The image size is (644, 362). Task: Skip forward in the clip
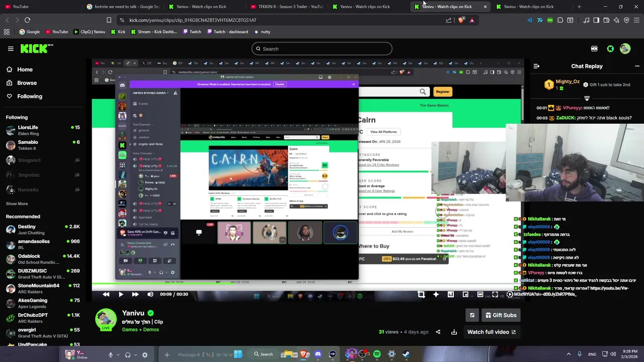[135, 295]
